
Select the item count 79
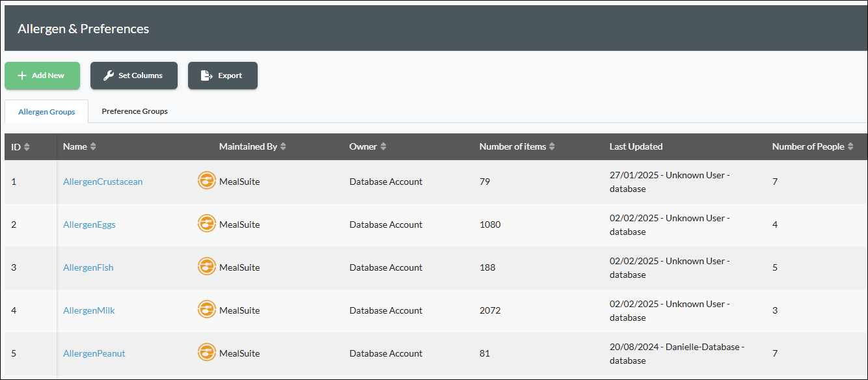pyautogui.click(x=485, y=182)
